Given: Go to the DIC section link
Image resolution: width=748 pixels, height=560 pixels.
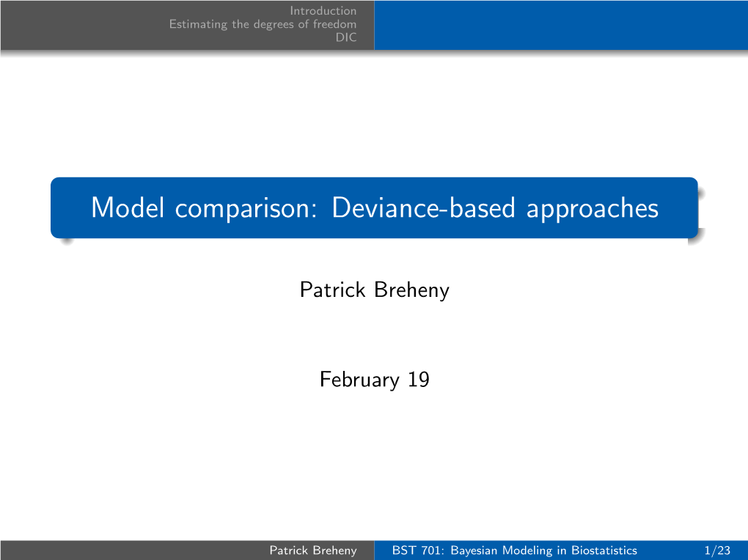Looking at the screenshot, I should pos(346,37).
